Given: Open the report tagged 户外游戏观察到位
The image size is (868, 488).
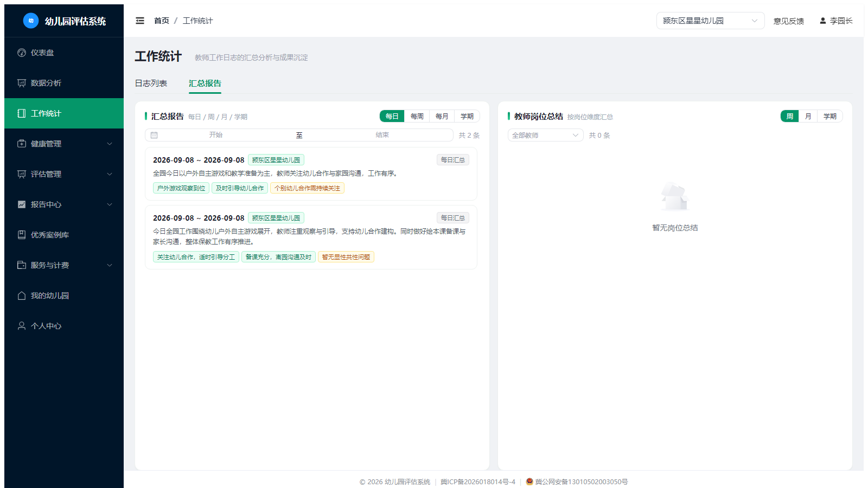Looking at the screenshot, I should (x=311, y=174).
